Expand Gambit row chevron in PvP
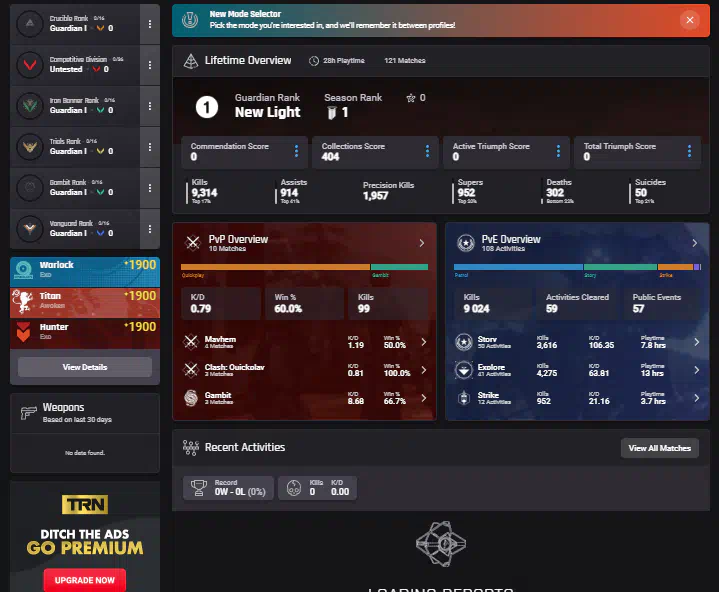 coord(423,398)
